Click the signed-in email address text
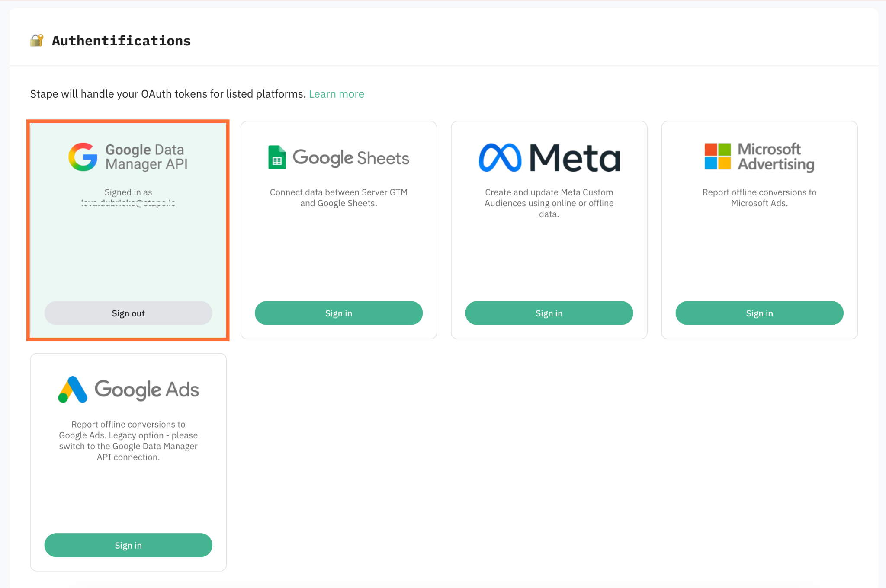886x588 pixels. click(x=128, y=203)
